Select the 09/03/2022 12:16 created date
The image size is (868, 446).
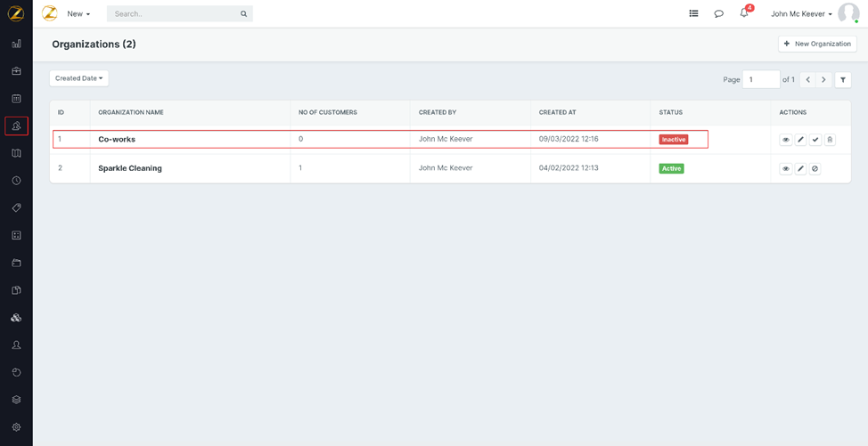point(569,139)
